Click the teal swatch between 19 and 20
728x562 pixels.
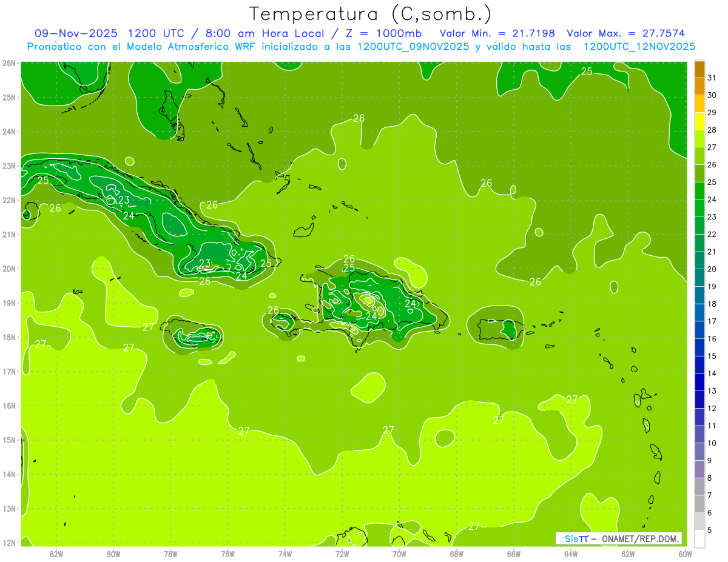coord(699,278)
